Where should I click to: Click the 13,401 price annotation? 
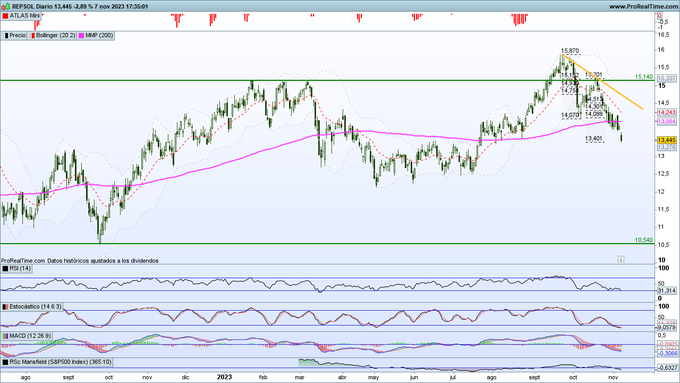click(x=594, y=139)
